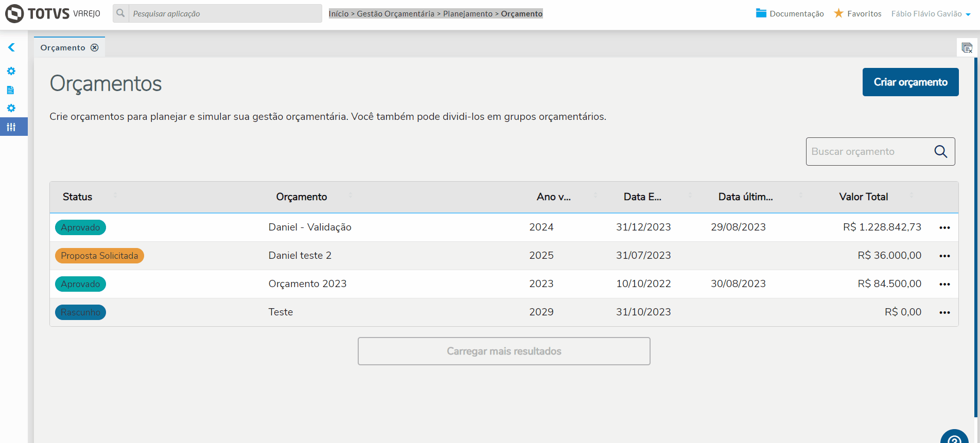
Task: Click the Criar orçamento button
Action: 910,82
